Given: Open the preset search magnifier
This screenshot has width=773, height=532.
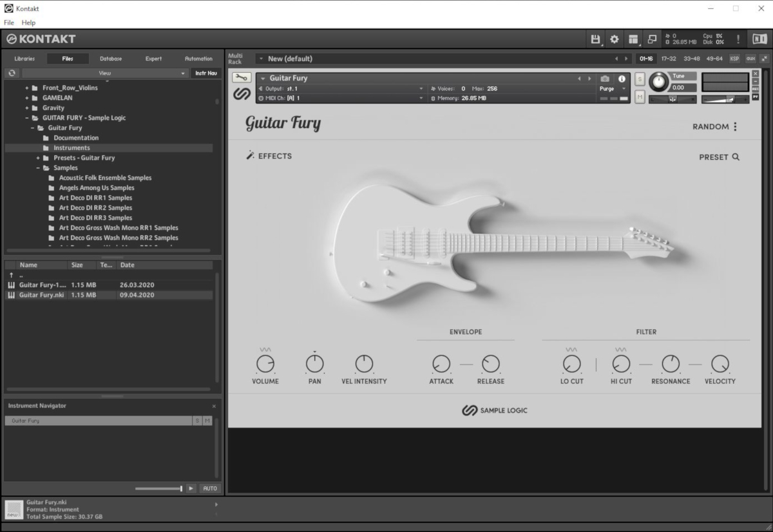Looking at the screenshot, I should click(736, 157).
